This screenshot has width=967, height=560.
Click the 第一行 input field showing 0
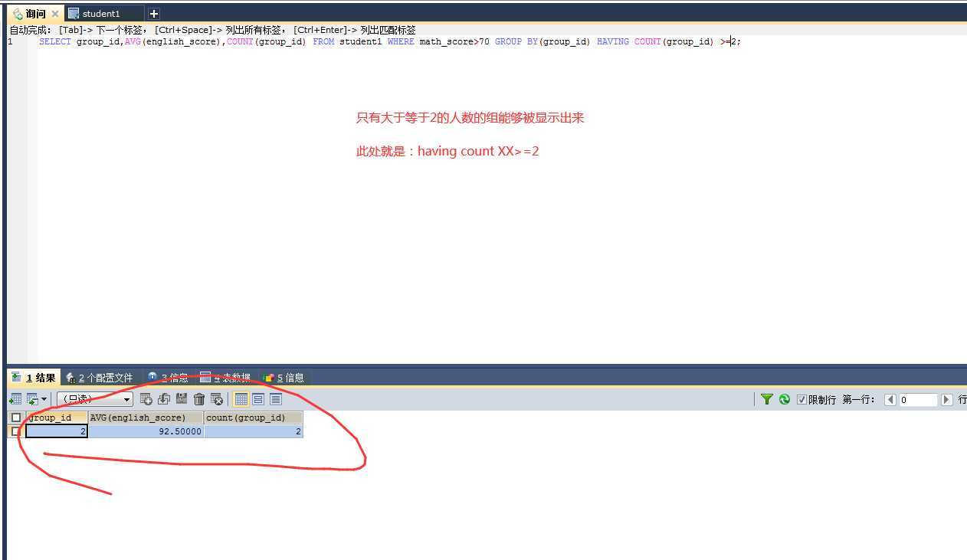918,399
